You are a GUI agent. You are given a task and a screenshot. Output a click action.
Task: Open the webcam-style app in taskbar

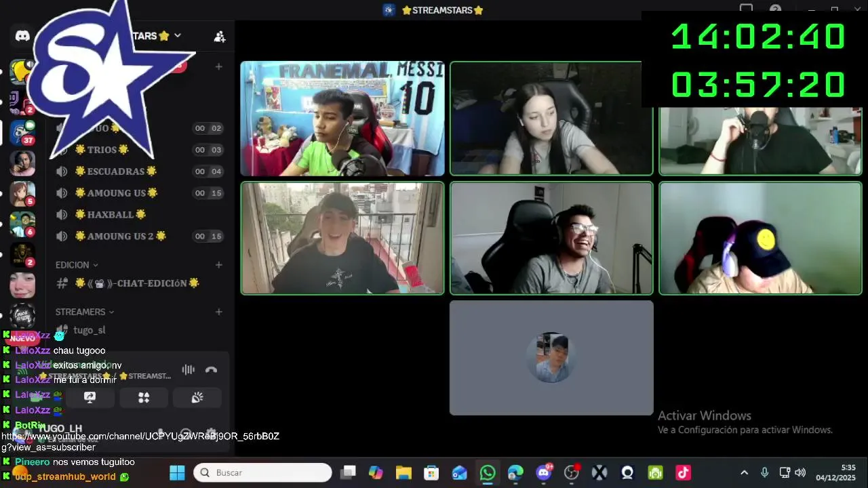tap(627, 472)
